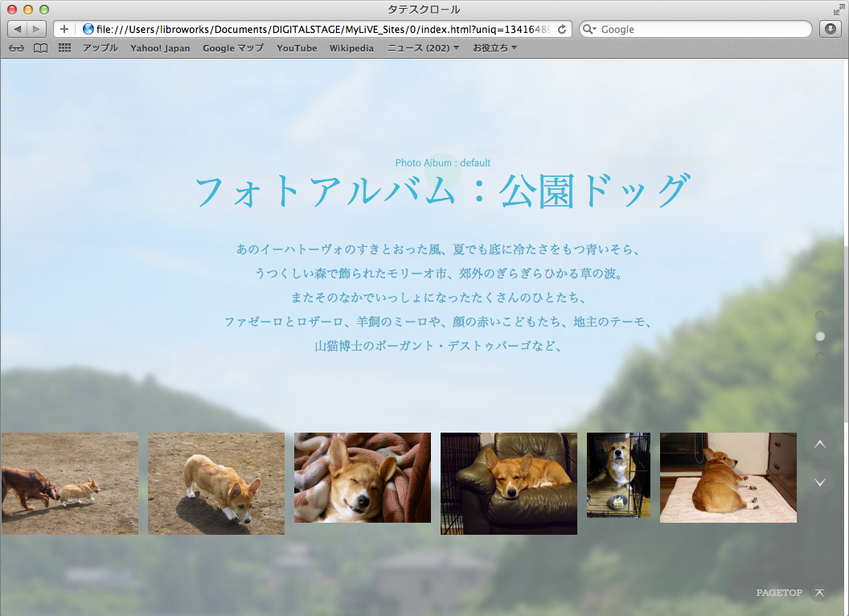Viewport: 849px width, 616px height.
Task: Click the text line starting またそのなかで
Action: click(x=438, y=298)
